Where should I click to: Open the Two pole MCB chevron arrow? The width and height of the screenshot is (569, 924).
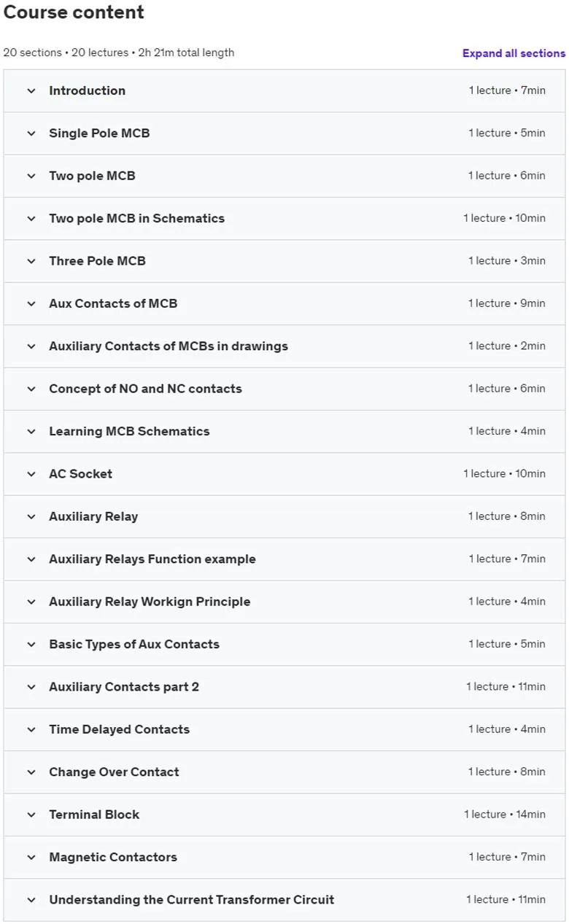[x=31, y=176]
